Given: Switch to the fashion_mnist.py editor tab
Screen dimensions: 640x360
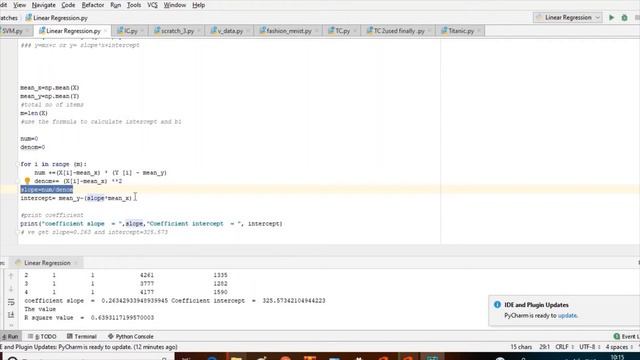Looking at the screenshot, I should [289, 31].
